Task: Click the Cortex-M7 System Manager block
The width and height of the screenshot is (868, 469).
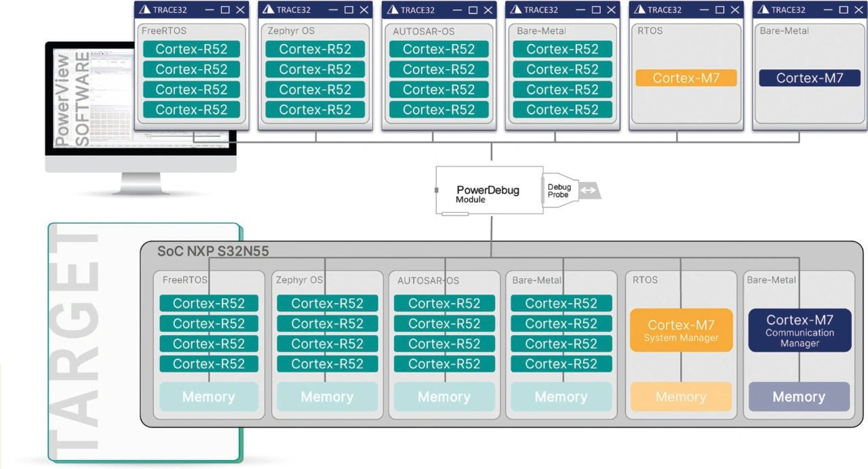Action: pos(681,331)
